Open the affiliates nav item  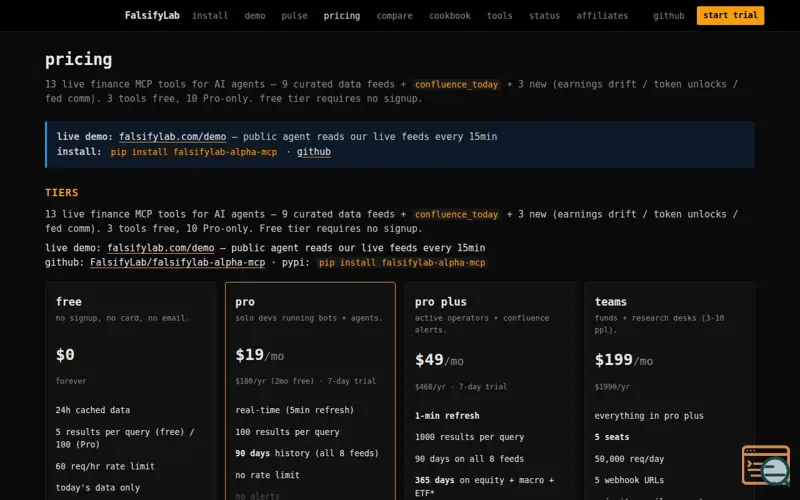coord(602,16)
